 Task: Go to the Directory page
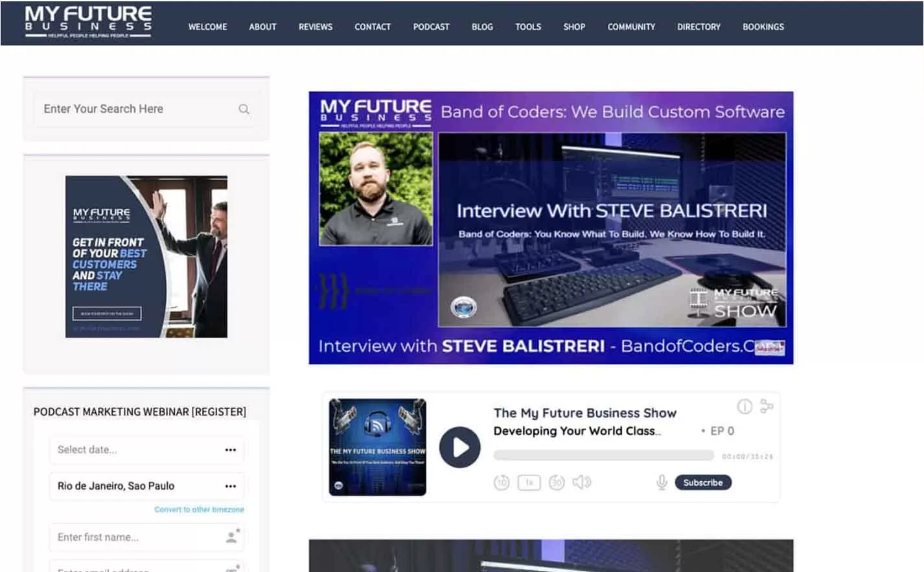pyautogui.click(x=699, y=27)
